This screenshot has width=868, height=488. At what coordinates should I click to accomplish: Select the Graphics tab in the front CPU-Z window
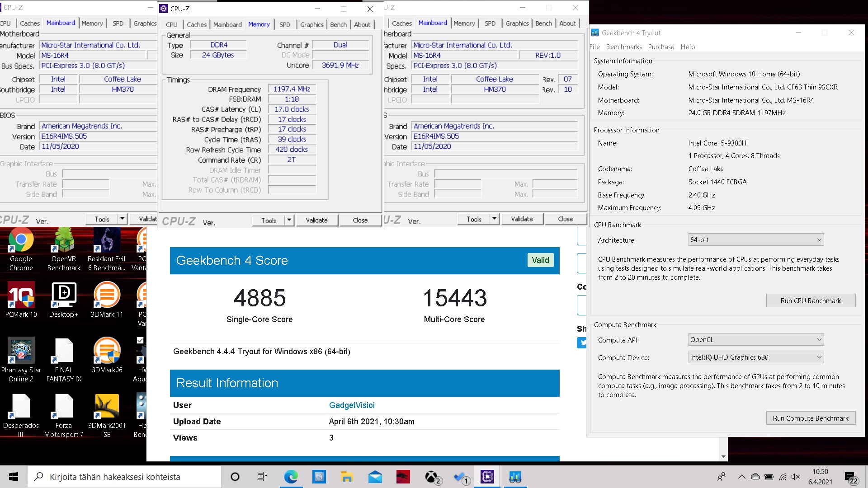pyautogui.click(x=311, y=25)
